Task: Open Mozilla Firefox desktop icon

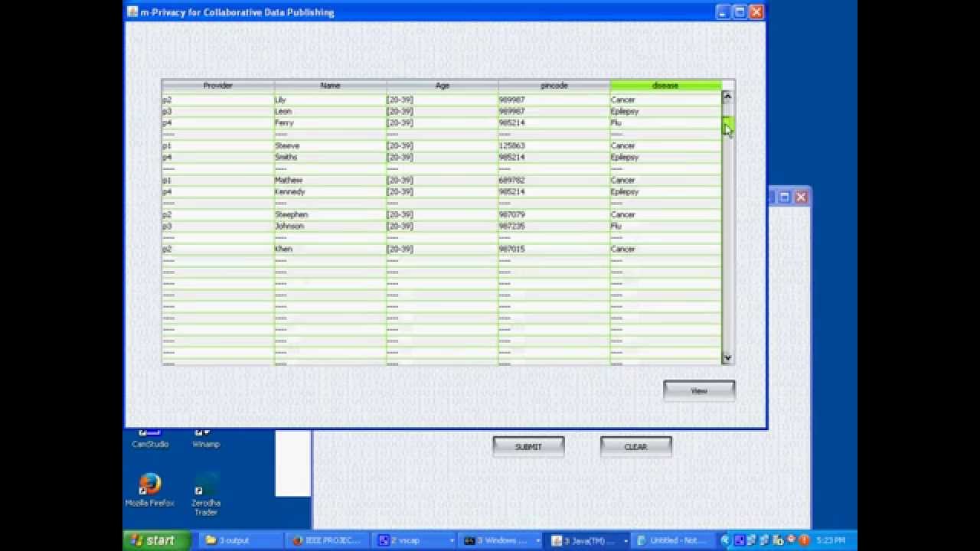Action: click(x=150, y=491)
